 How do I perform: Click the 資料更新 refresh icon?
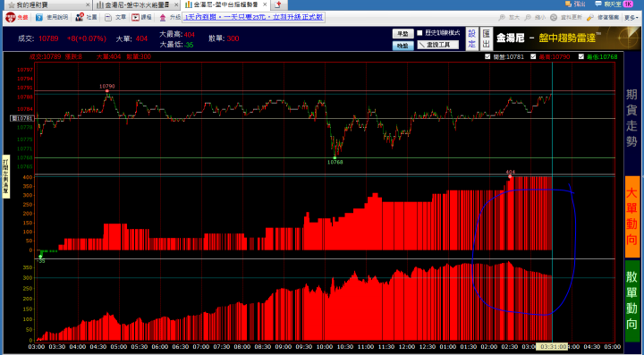554,18
